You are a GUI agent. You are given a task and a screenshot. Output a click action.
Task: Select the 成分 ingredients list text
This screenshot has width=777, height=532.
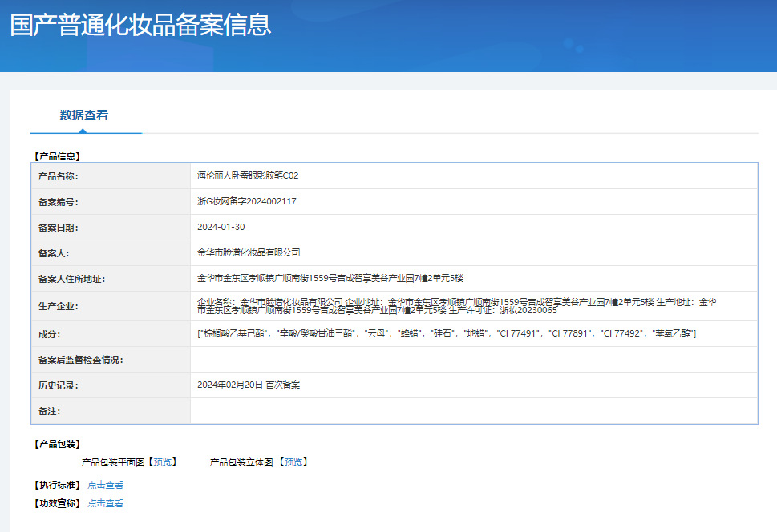click(447, 333)
